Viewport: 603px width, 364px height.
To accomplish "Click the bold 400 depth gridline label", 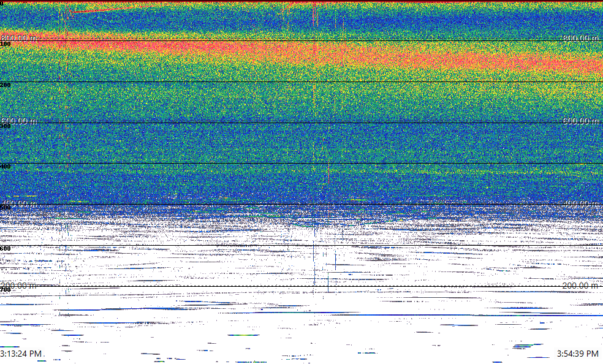I will click(6, 167).
